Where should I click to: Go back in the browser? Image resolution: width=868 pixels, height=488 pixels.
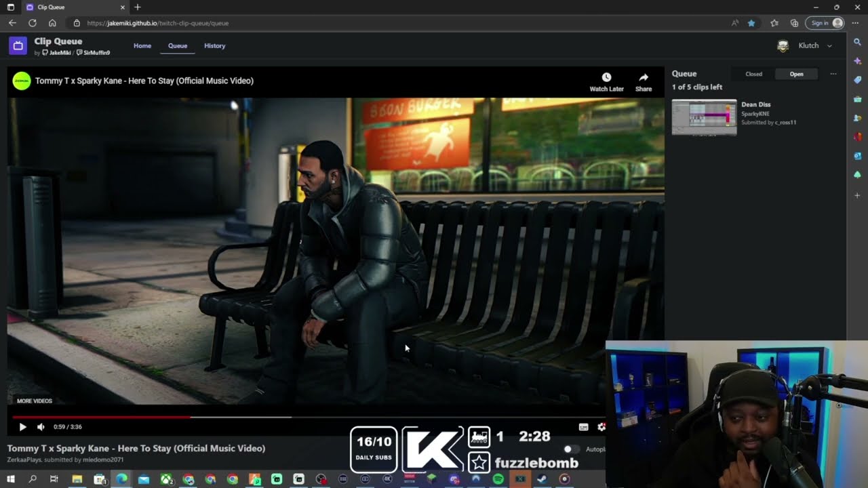click(x=12, y=23)
